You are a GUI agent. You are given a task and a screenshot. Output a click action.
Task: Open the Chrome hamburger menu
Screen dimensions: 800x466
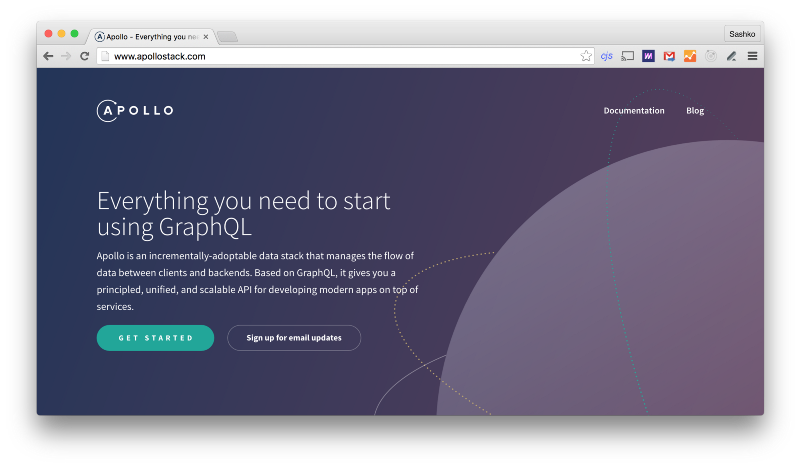tap(752, 56)
